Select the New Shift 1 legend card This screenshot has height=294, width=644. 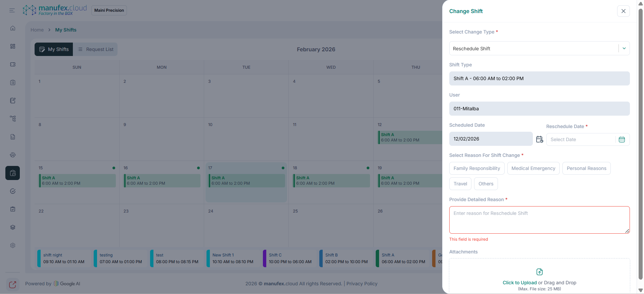click(x=233, y=258)
